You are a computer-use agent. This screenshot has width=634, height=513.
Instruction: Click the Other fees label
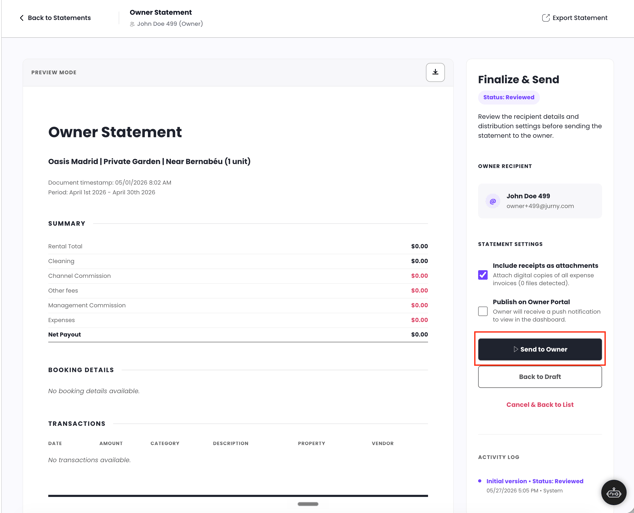tap(63, 291)
